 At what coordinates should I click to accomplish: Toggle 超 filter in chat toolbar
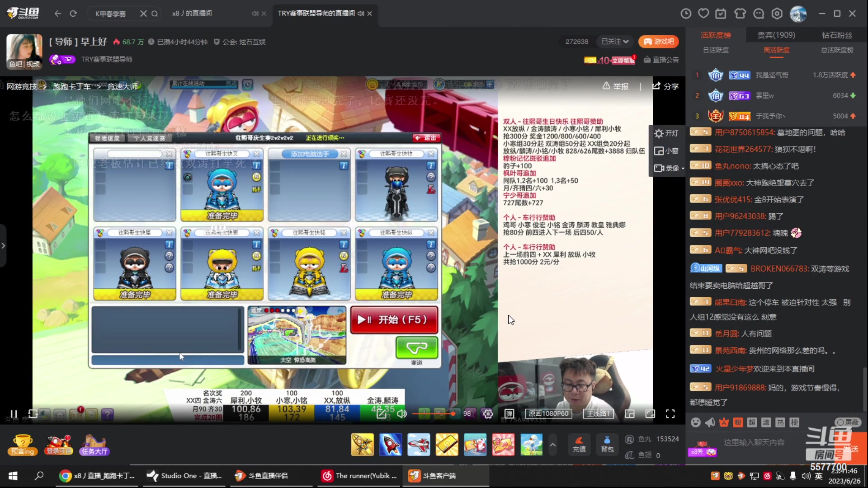point(752,422)
